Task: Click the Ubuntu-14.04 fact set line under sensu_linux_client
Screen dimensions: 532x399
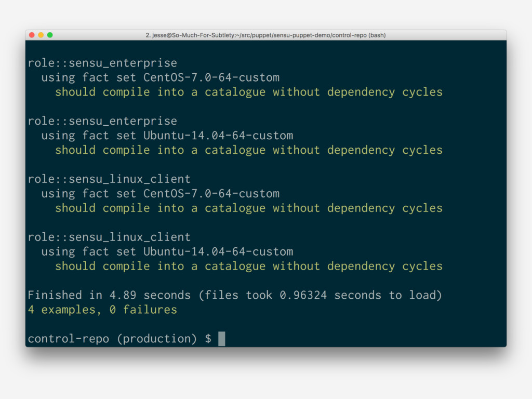Action: tap(167, 252)
